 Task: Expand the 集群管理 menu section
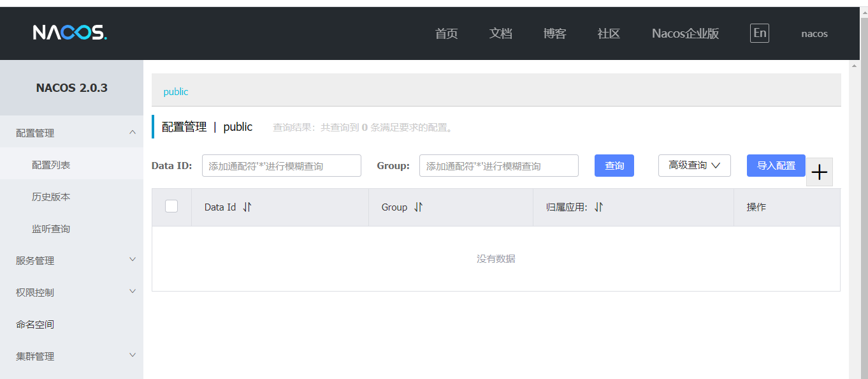point(71,356)
